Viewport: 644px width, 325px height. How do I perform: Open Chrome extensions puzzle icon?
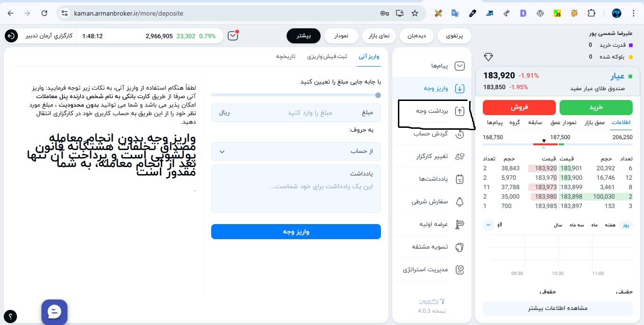(x=592, y=13)
